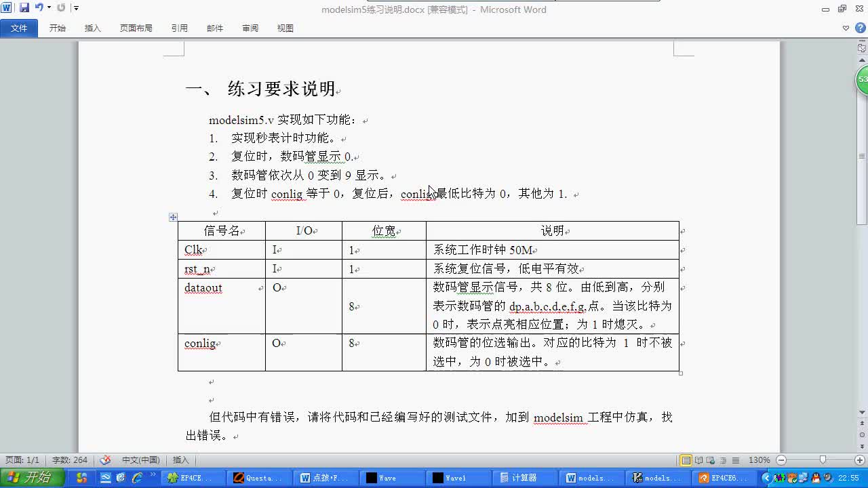
Task: Click the table move handle above the table
Action: [x=173, y=217]
